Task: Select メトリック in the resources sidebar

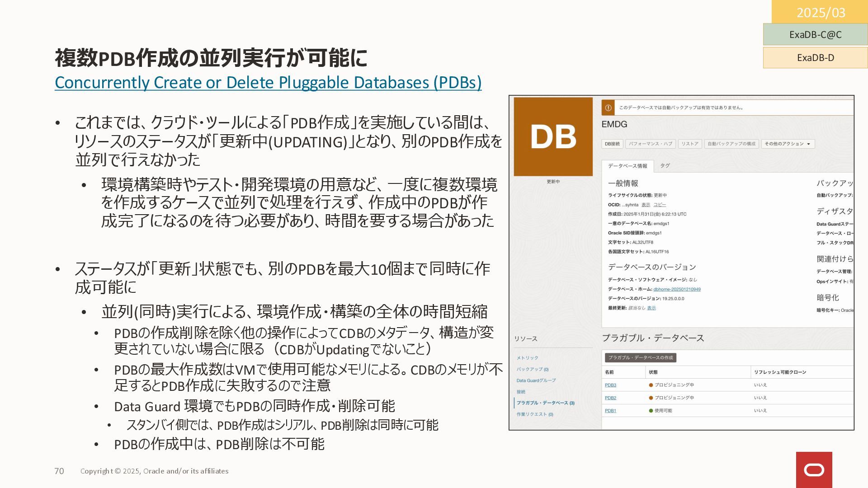Action: click(x=527, y=357)
